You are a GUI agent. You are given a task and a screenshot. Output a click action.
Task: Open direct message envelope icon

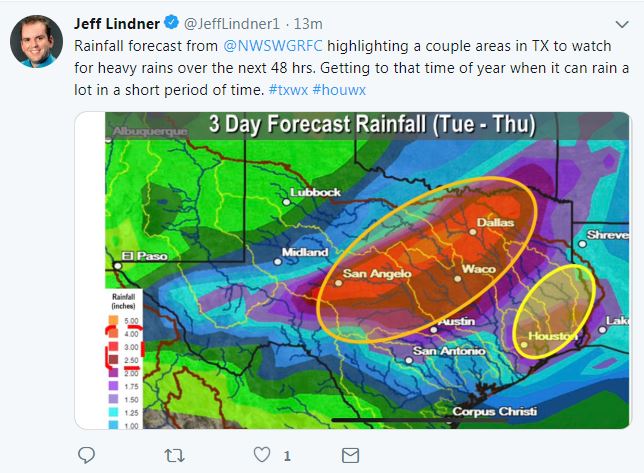point(350,455)
